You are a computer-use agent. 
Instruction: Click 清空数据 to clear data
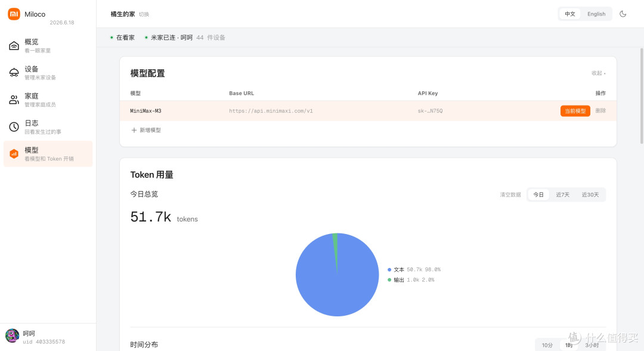pos(510,195)
